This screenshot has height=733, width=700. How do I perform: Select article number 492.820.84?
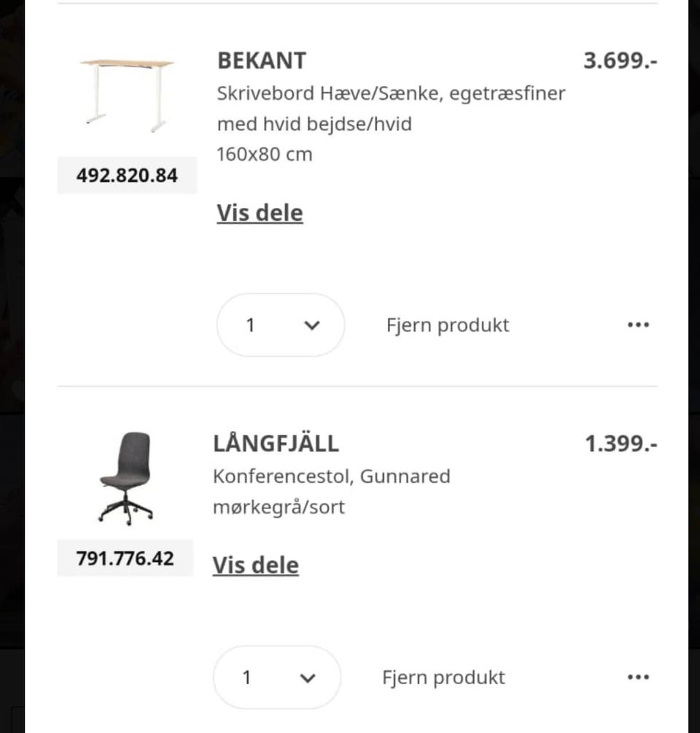[x=127, y=176]
